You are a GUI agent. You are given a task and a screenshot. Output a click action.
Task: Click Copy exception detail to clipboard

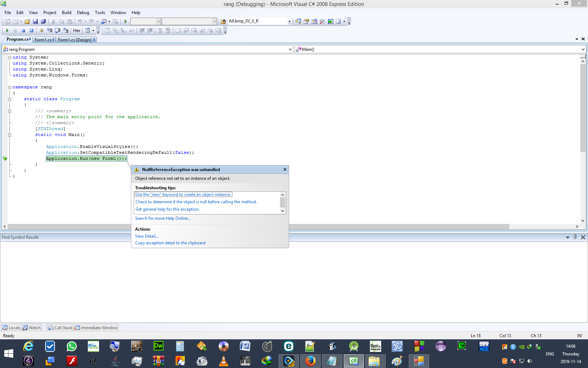pos(170,243)
